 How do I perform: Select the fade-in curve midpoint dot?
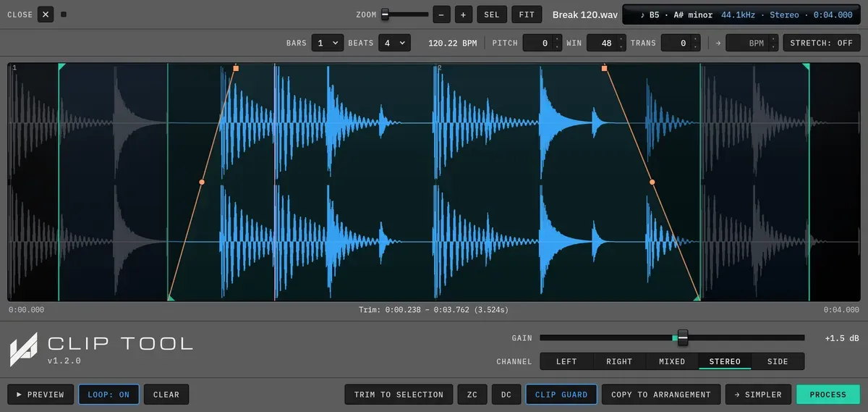click(202, 182)
